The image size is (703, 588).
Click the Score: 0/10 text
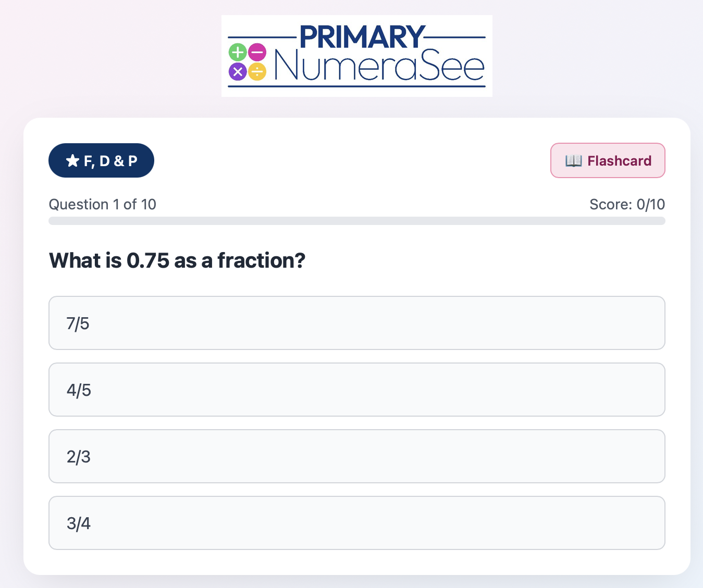tap(627, 204)
